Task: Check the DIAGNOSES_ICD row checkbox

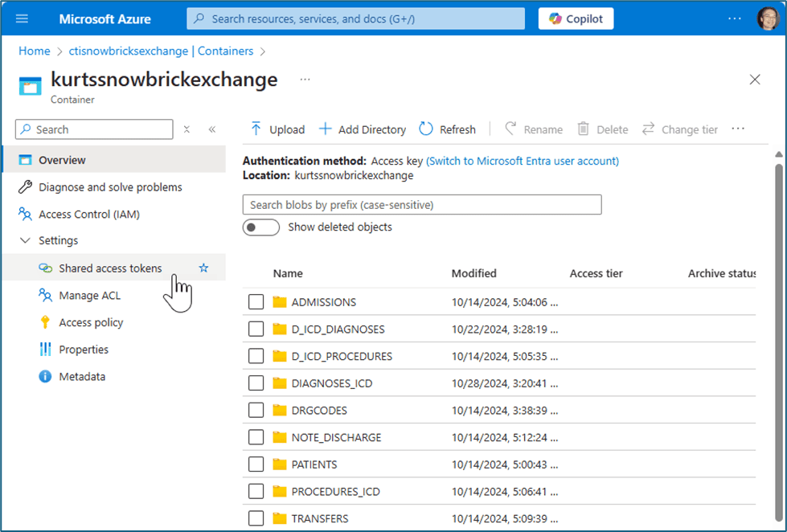Action: pos(256,383)
